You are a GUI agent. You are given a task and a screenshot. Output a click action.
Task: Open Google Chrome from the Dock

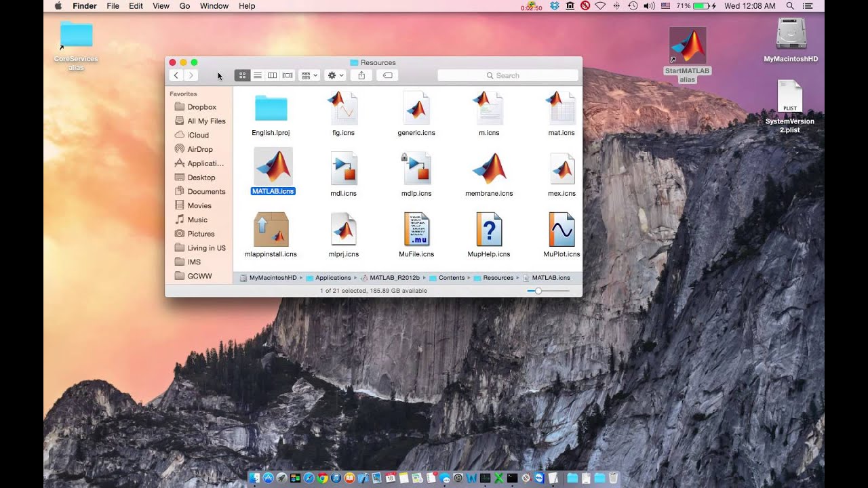(x=323, y=479)
